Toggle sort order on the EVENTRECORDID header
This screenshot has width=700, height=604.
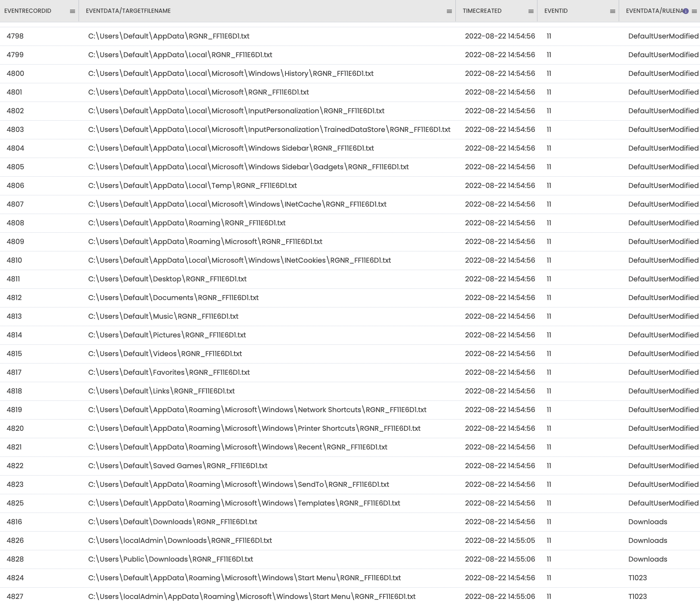click(x=27, y=11)
